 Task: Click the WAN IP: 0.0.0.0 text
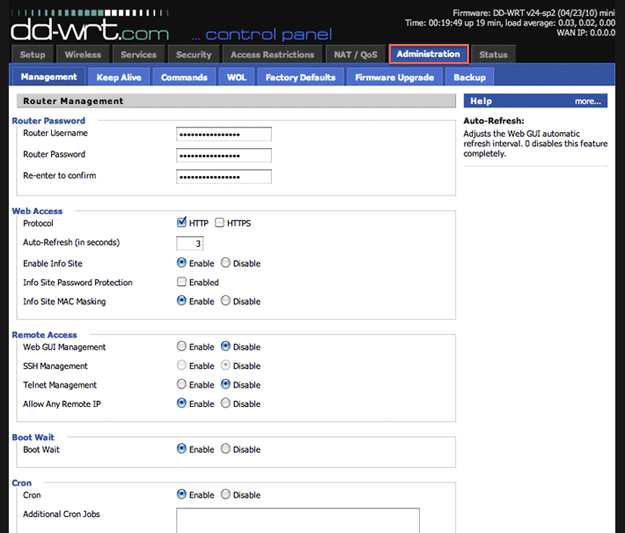[586, 33]
